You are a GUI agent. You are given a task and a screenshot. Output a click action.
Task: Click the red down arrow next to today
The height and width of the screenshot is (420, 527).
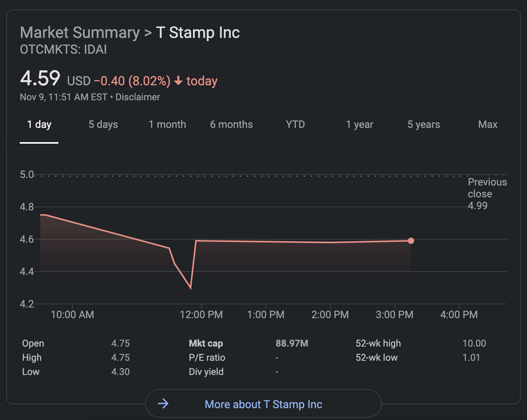178,81
